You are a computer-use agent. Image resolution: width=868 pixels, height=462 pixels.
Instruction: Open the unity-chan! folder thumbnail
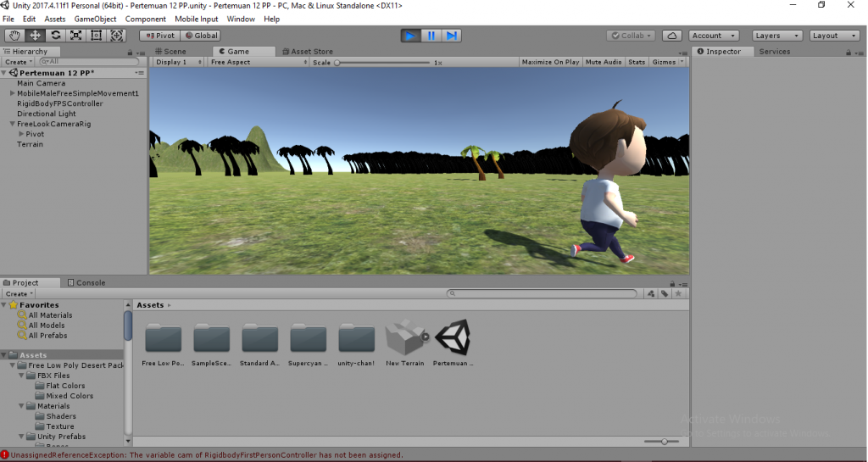357,338
